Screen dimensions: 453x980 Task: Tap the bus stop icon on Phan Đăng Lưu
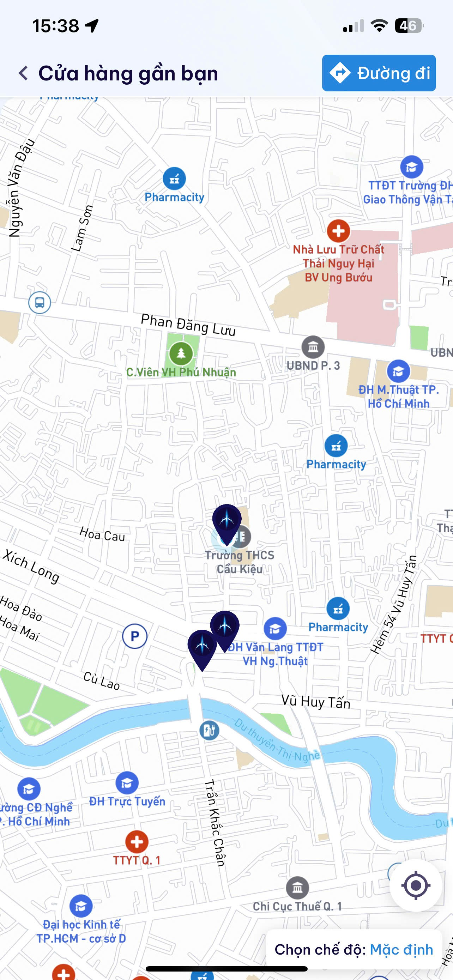tap(40, 302)
